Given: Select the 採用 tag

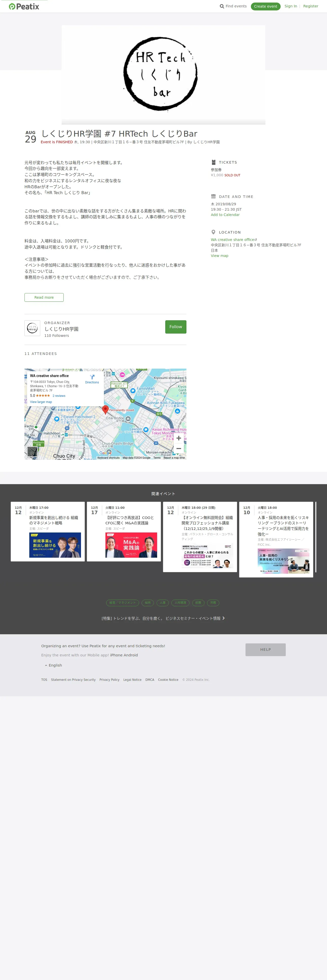Looking at the screenshot, I should [x=148, y=603].
